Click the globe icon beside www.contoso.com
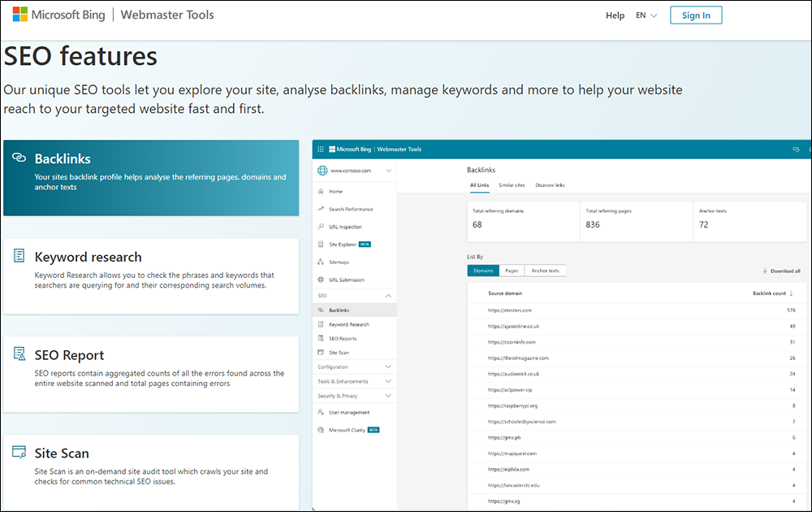Image resolution: width=812 pixels, height=512 pixels. pos(322,171)
